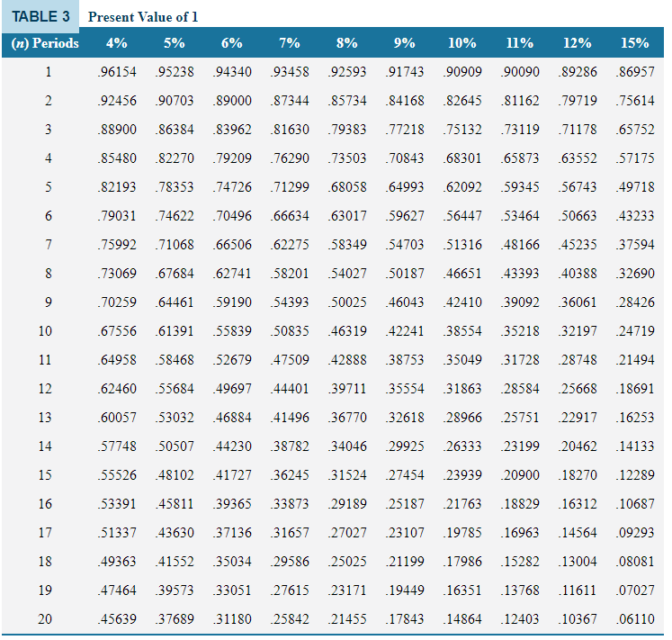The image size is (672, 640).
Task: Click the cell showing .62460
Action: pos(117,389)
